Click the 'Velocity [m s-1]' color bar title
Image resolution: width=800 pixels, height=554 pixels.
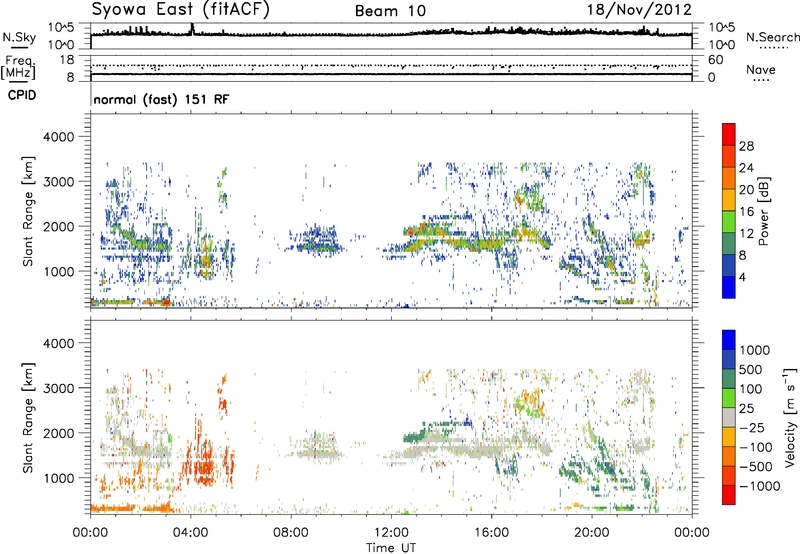(x=790, y=417)
